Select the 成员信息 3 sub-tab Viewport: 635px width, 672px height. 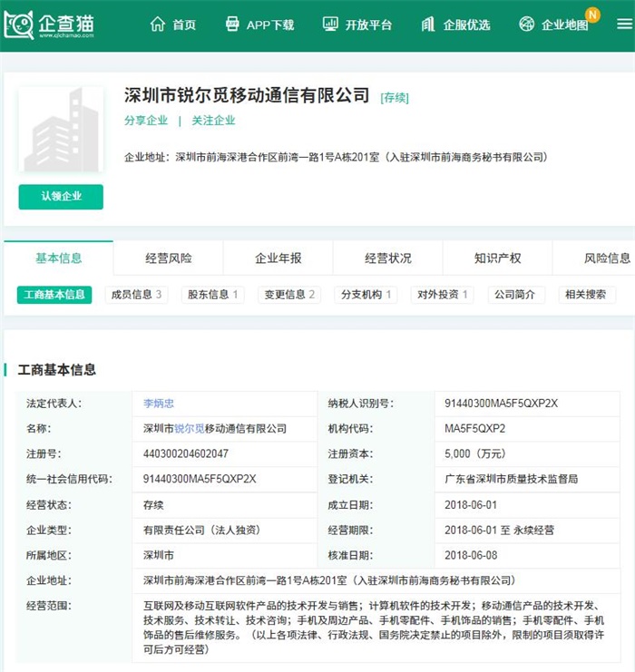click(136, 295)
